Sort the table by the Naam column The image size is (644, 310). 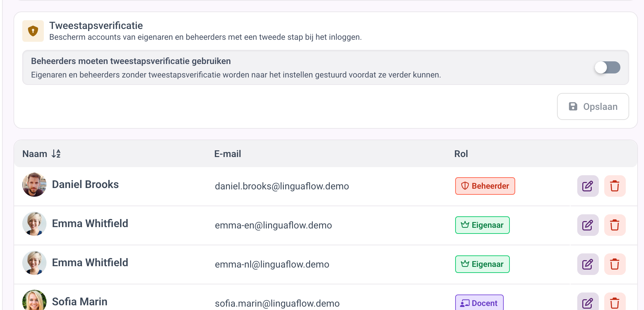point(41,154)
